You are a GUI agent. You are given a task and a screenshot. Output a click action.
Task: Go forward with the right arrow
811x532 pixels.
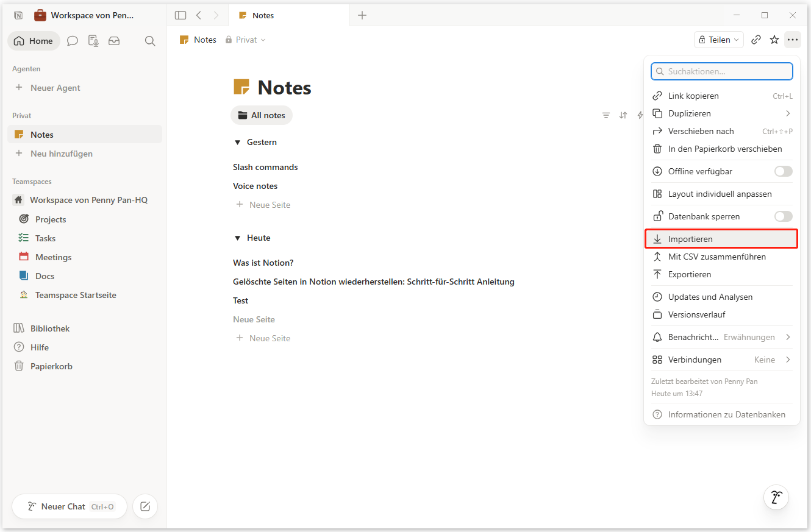(x=216, y=15)
